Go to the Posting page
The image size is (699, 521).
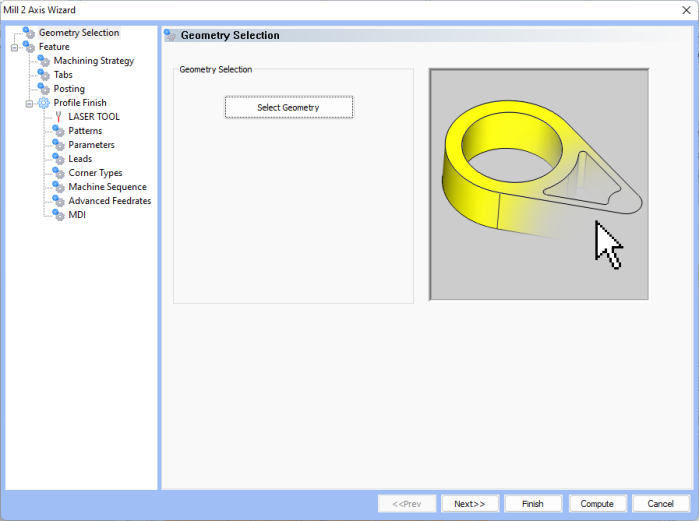pyautogui.click(x=69, y=89)
